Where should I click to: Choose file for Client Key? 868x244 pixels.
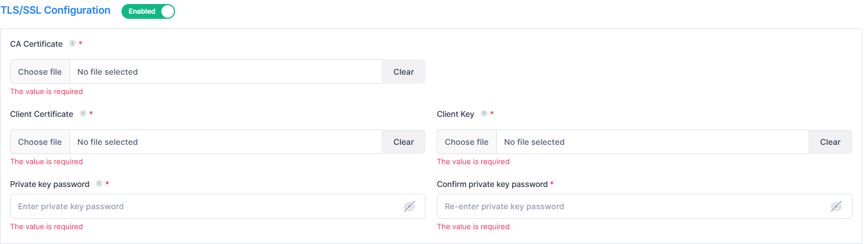[x=467, y=142]
